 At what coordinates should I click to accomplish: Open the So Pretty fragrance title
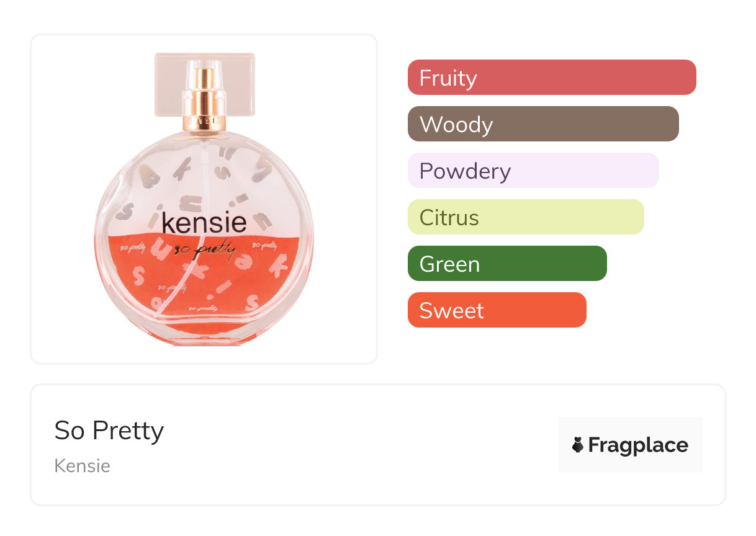109,431
